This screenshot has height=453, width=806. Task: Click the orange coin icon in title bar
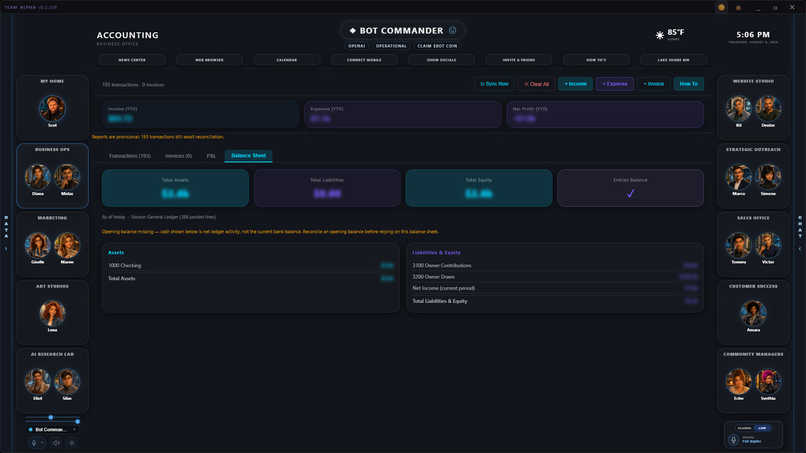[722, 7]
